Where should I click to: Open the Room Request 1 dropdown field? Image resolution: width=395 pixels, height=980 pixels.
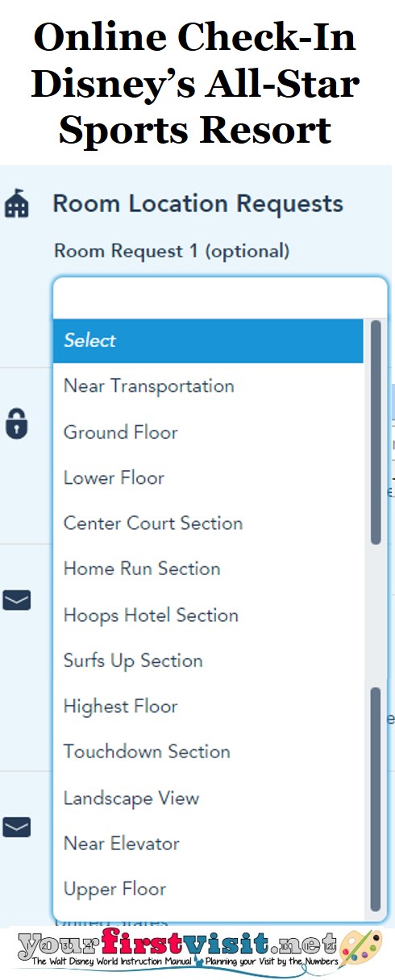point(220,298)
